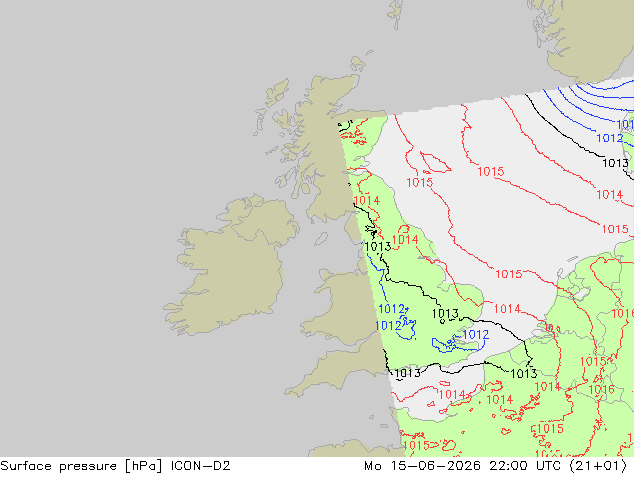This screenshot has height=490, width=634.
Task: Select the date "Mo 15-06-2026" in the footer
Action: pos(422,466)
